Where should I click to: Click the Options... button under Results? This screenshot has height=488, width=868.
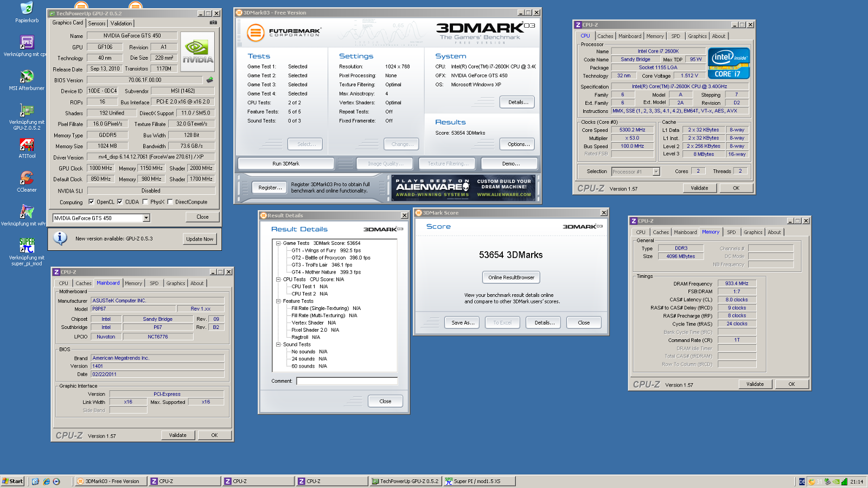click(x=518, y=144)
